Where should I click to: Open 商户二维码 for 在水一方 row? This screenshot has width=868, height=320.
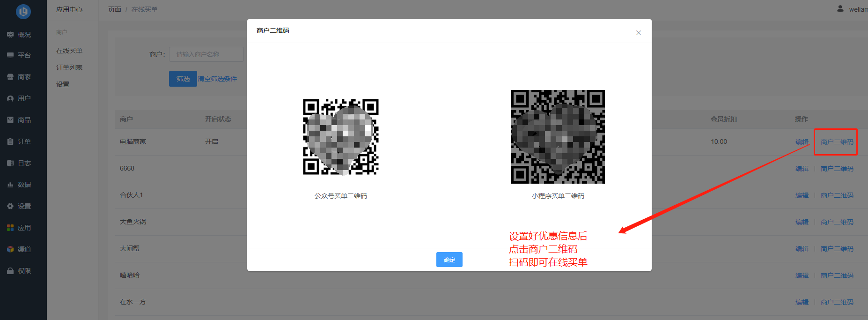pos(837,302)
